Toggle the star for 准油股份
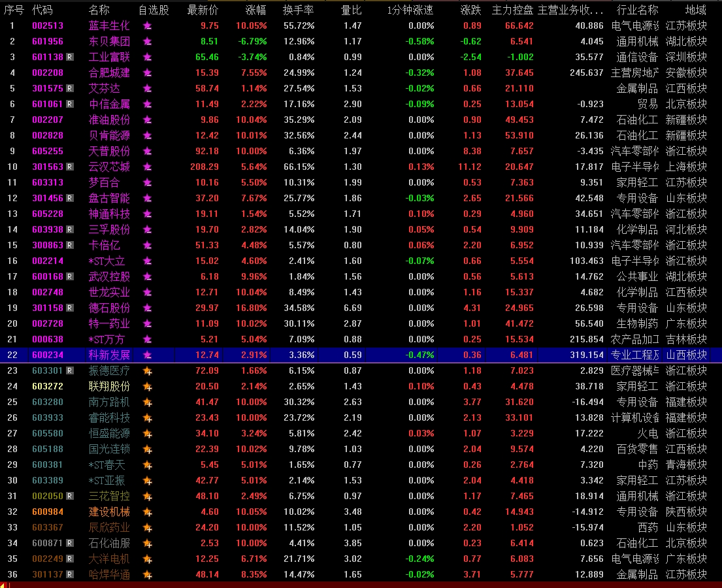The width and height of the screenshot is (722, 588). point(148,120)
